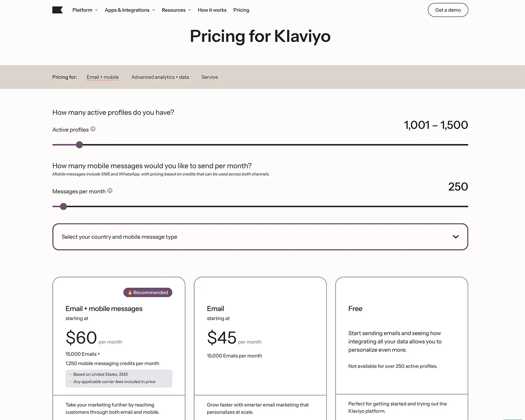The image size is (525, 420).
Task: Open the Pricing nav link
Action: 241,10
